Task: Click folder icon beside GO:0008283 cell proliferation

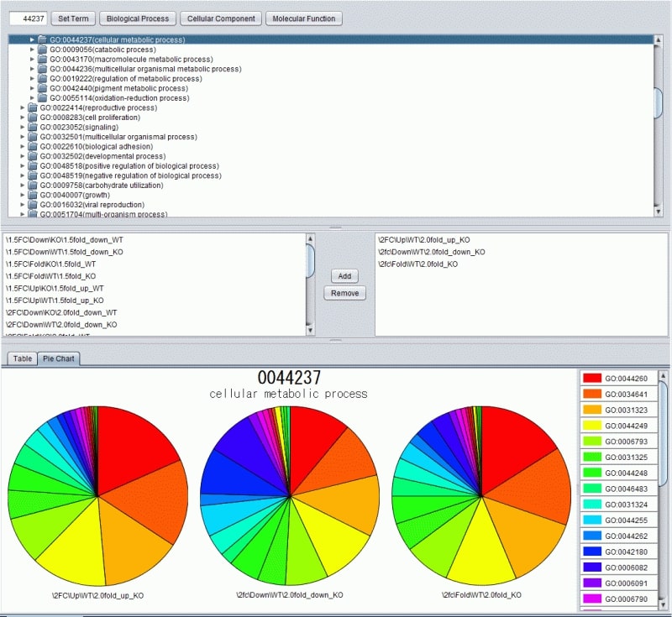Action: coord(33,118)
